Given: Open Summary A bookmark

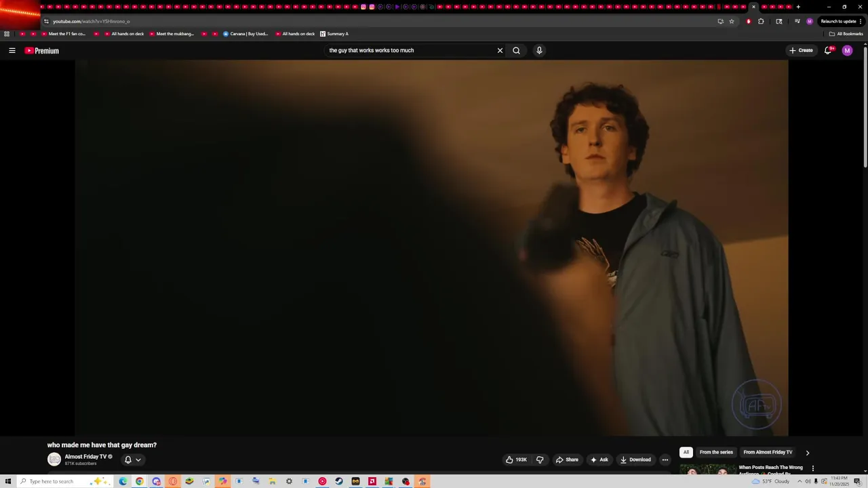Looking at the screenshot, I should point(334,34).
